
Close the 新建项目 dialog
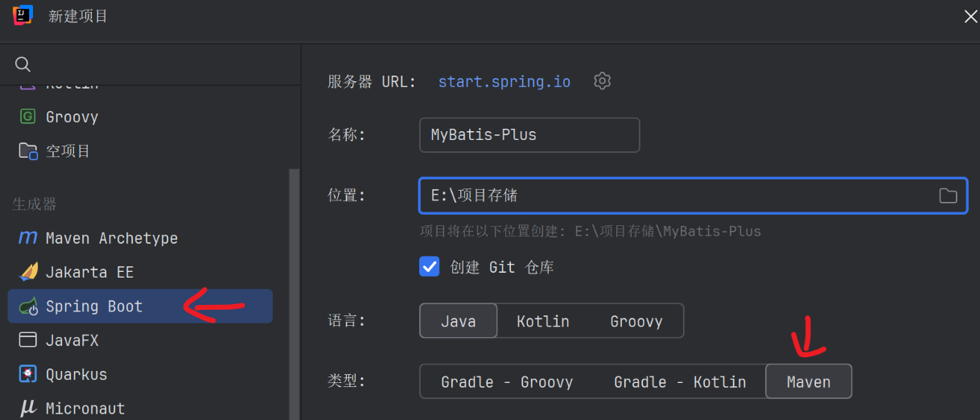point(970,15)
